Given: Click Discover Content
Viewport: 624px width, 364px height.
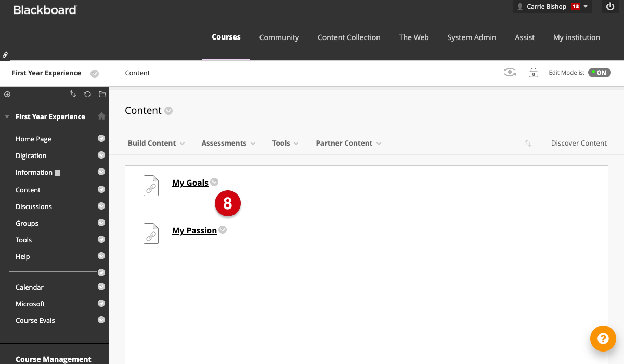Looking at the screenshot, I should pos(579,142).
